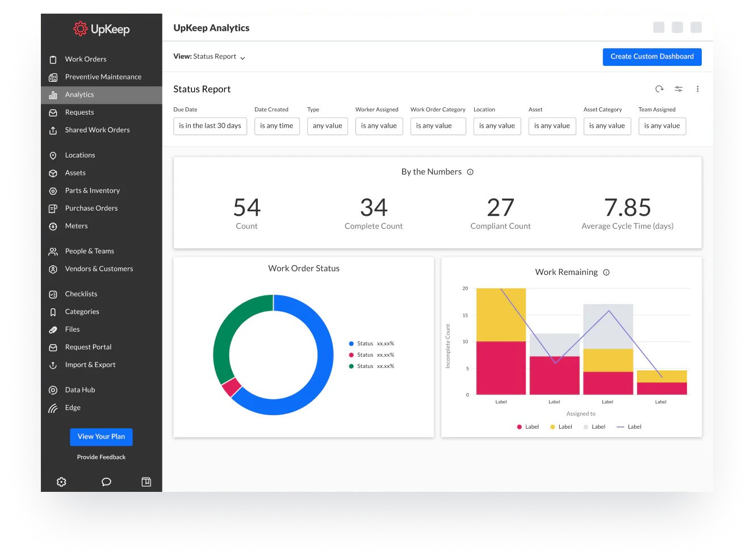The width and height of the screenshot is (754, 560).
Task: Click the Provide Feedback link
Action: click(101, 457)
